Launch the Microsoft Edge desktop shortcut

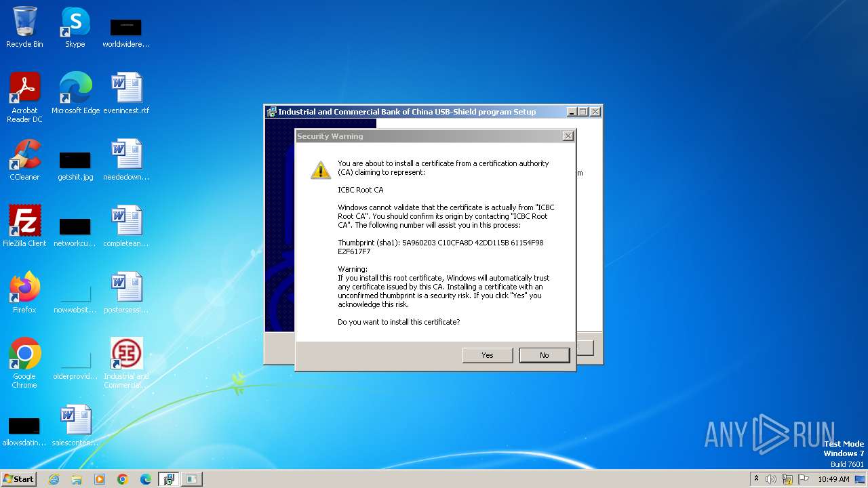75,94
